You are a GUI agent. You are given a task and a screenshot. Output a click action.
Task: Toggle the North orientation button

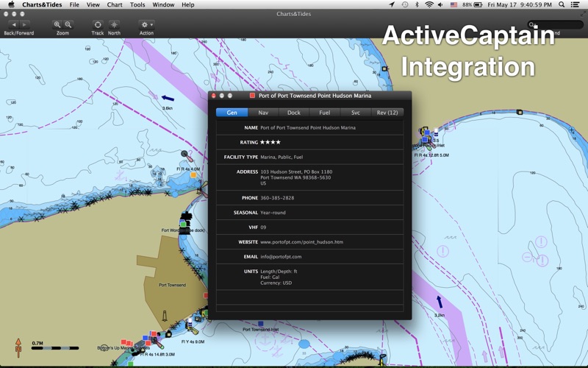[114, 25]
